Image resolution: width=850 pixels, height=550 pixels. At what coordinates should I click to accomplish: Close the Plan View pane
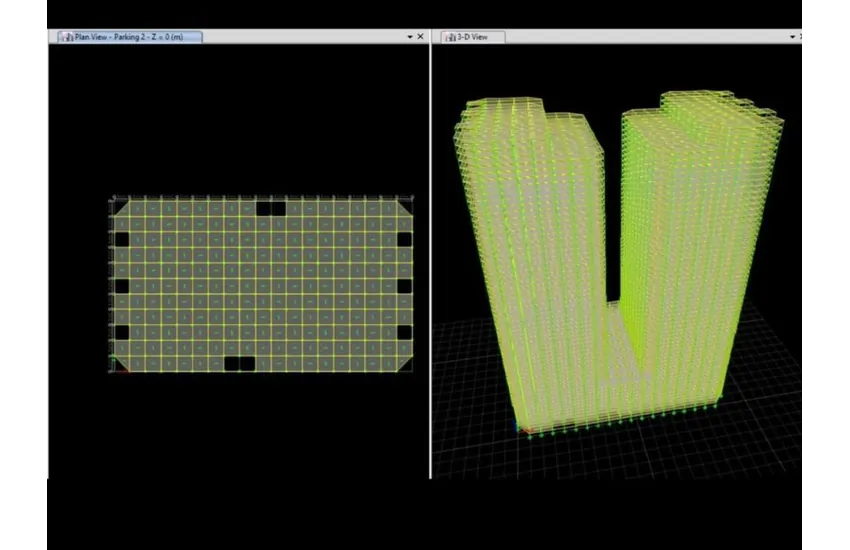[420, 37]
